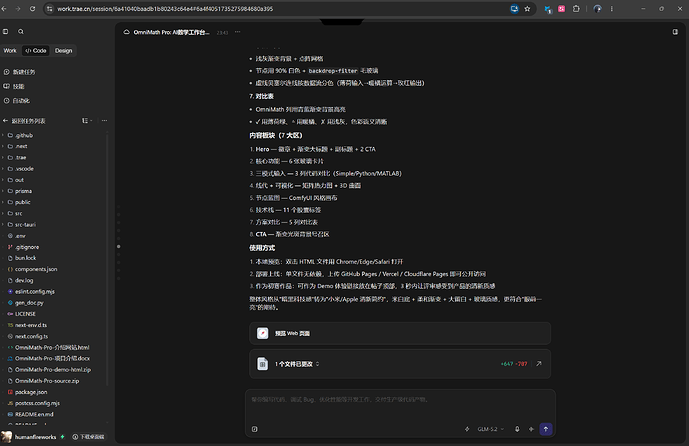Open session title more options ellipsis
689x446 pixels.
tap(237, 32)
